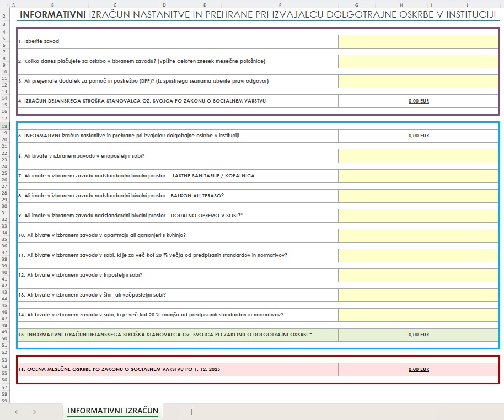Select answer cell for BALKON ALI TERASO question
This screenshot has width=504, height=420.
point(418,196)
